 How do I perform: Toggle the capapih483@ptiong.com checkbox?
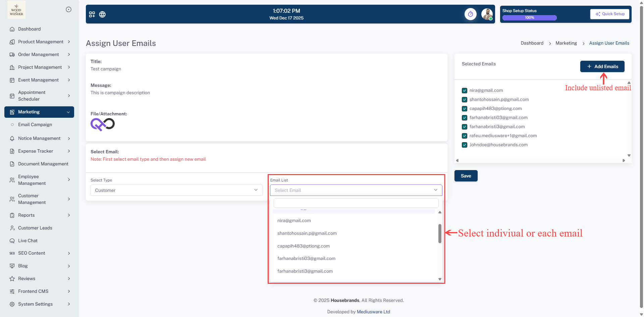[x=465, y=109]
